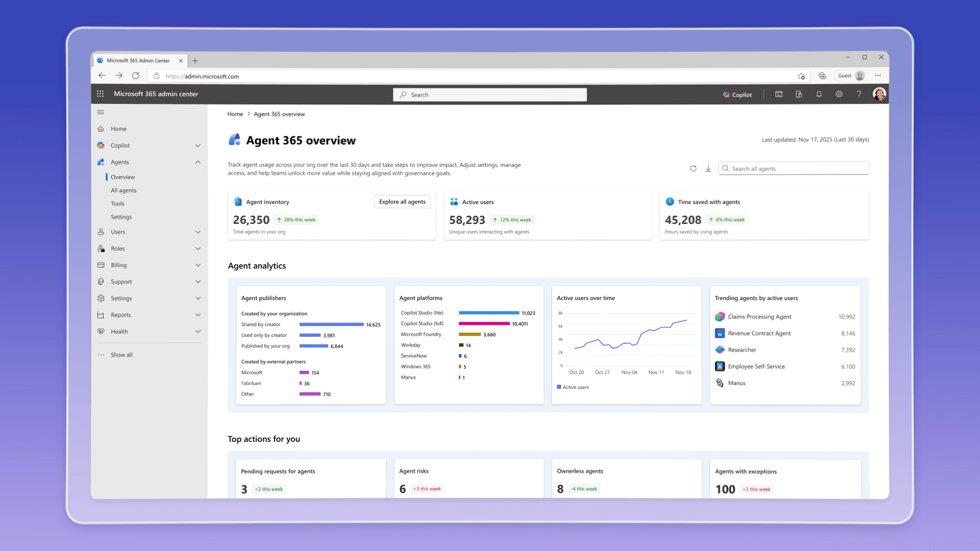Collapse the Agents section in the sidebar
The width and height of the screenshot is (980, 551).
198,162
